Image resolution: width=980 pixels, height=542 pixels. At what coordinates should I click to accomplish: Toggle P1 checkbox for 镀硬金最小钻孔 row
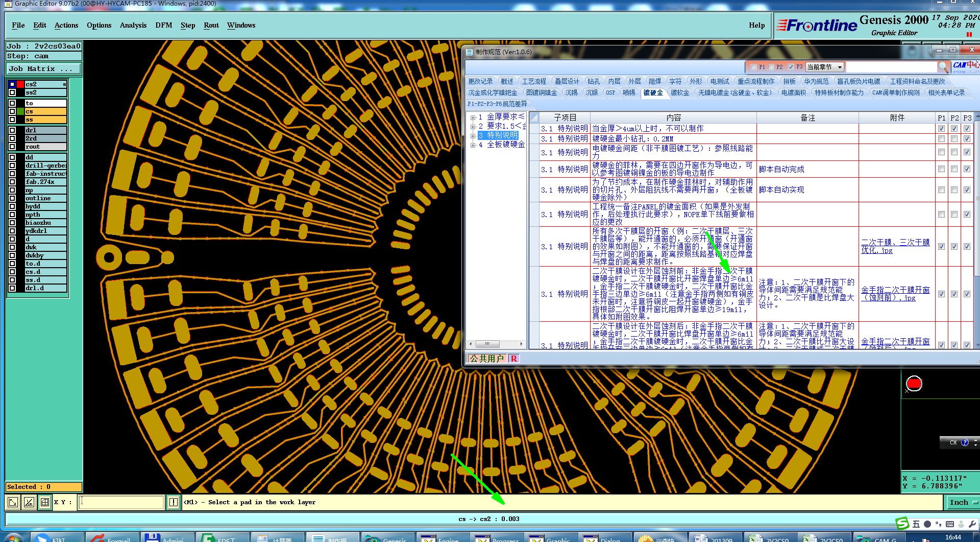[941, 139]
